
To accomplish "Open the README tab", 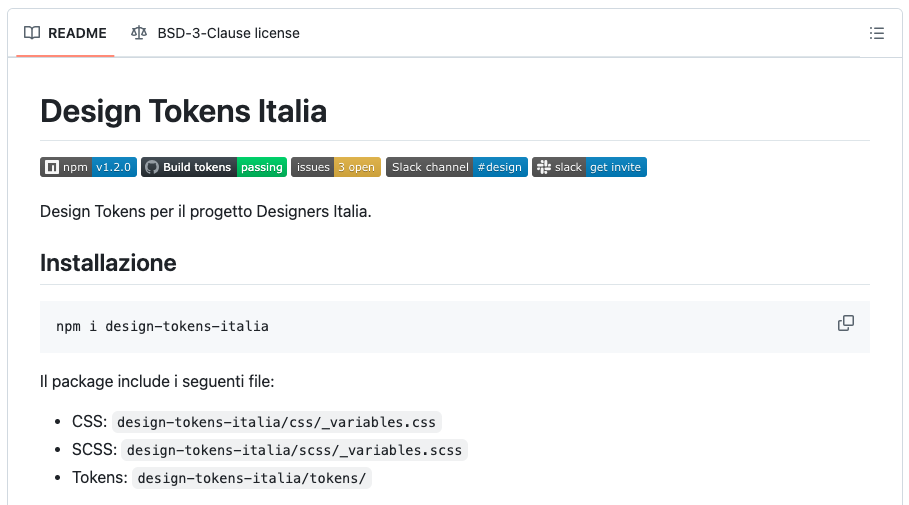I will 65,33.
